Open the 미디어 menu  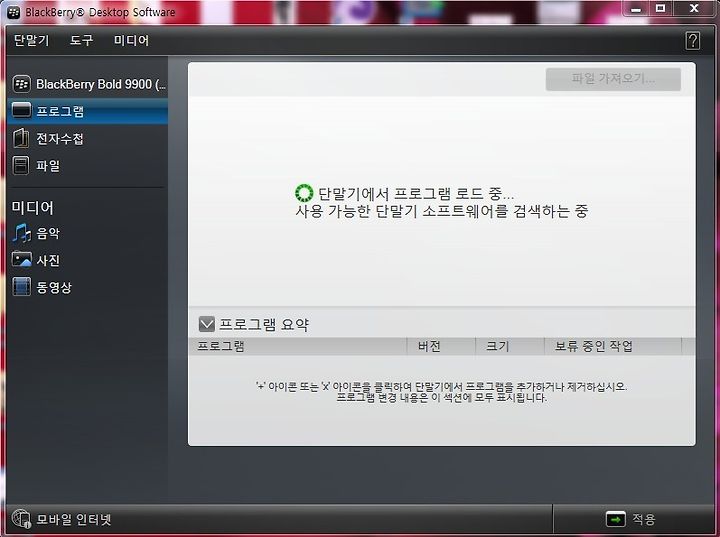pyautogui.click(x=131, y=40)
